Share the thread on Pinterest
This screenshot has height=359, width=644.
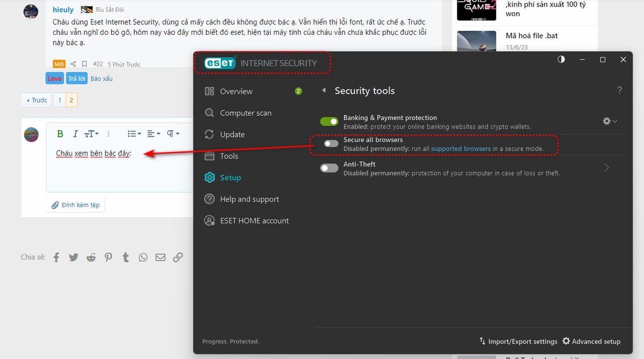point(108,257)
